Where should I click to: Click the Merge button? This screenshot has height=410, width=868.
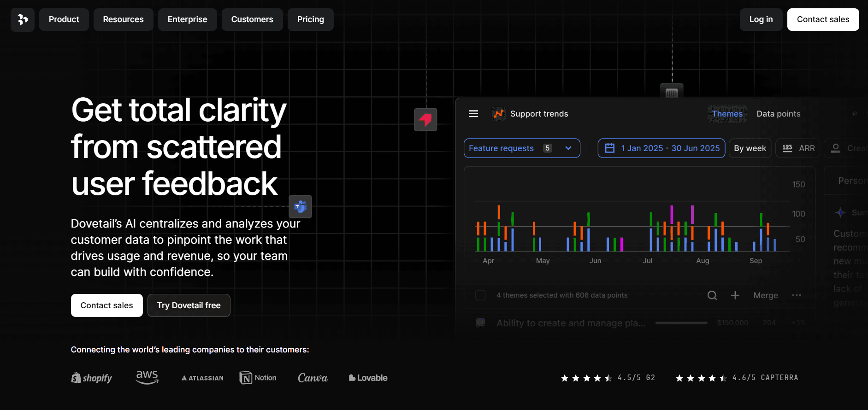point(766,295)
